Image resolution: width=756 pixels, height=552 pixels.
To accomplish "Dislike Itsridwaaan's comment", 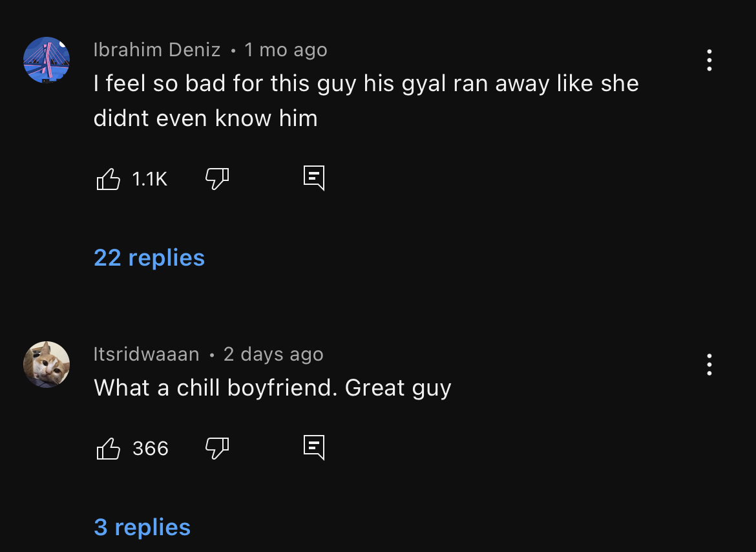I will coord(217,449).
